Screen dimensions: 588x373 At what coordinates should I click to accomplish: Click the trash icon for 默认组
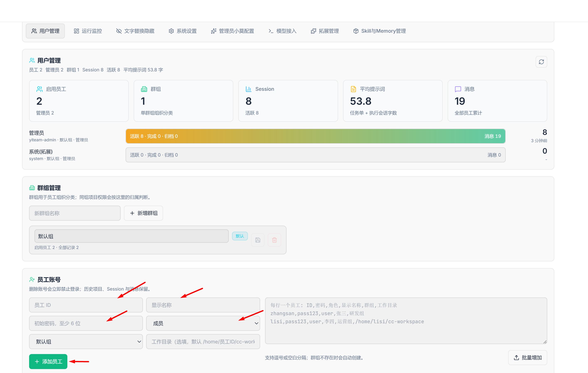click(274, 240)
